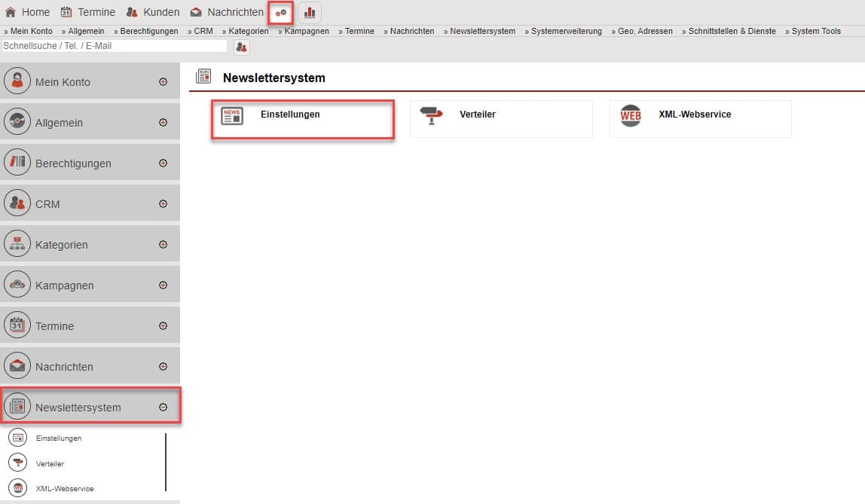Image resolution: width=865 pixels, height=504 pixels.
Task: Expand the Kampagnen sidebar section
Action: 163,286
